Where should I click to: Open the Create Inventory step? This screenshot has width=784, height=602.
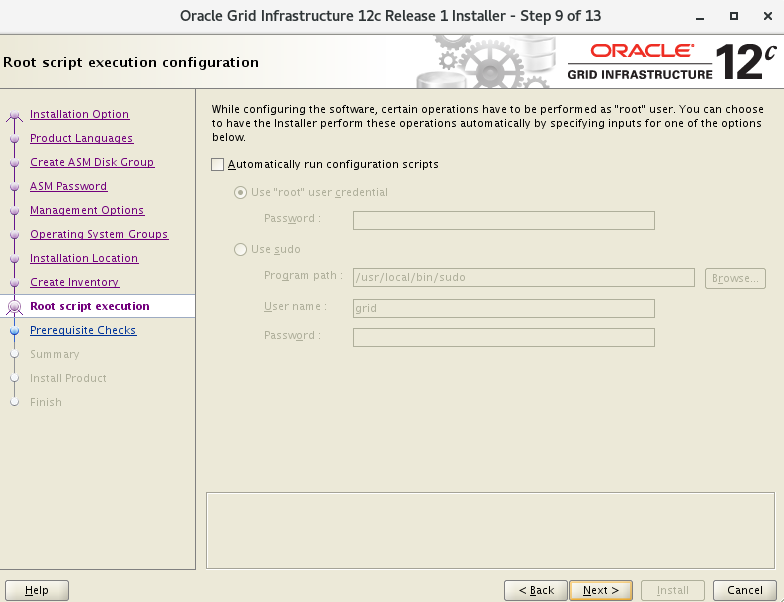(74, 282)
